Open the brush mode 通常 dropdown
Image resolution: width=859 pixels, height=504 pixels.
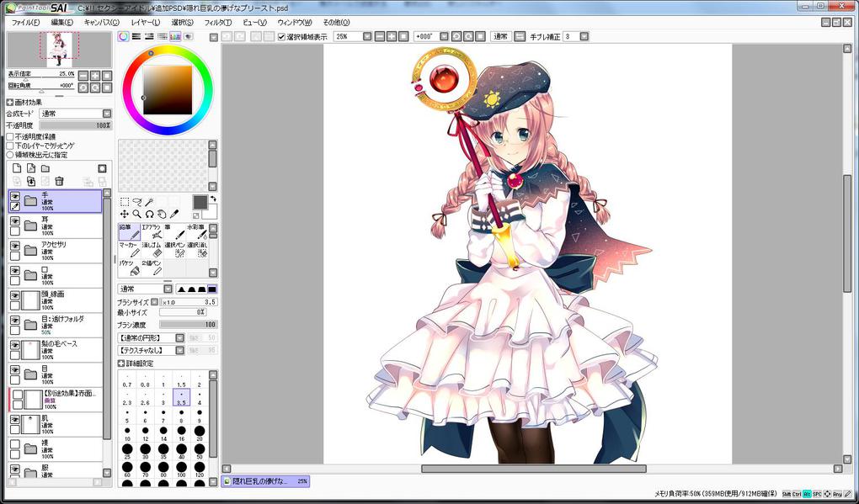click(x=145, y=289)
